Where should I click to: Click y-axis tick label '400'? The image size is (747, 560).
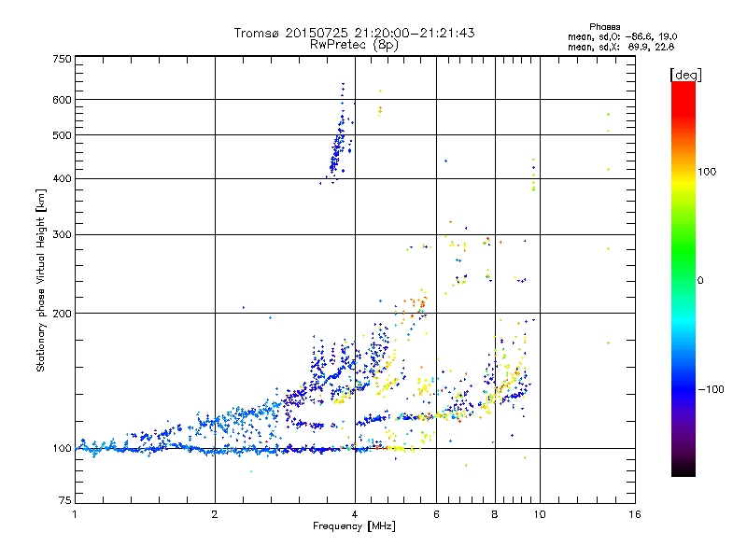pos(62,178)
